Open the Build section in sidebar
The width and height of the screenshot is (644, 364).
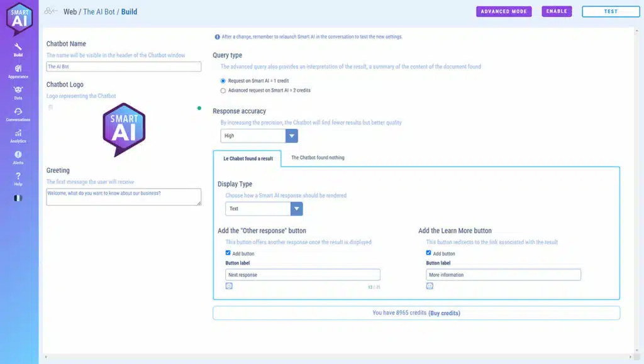18,49
